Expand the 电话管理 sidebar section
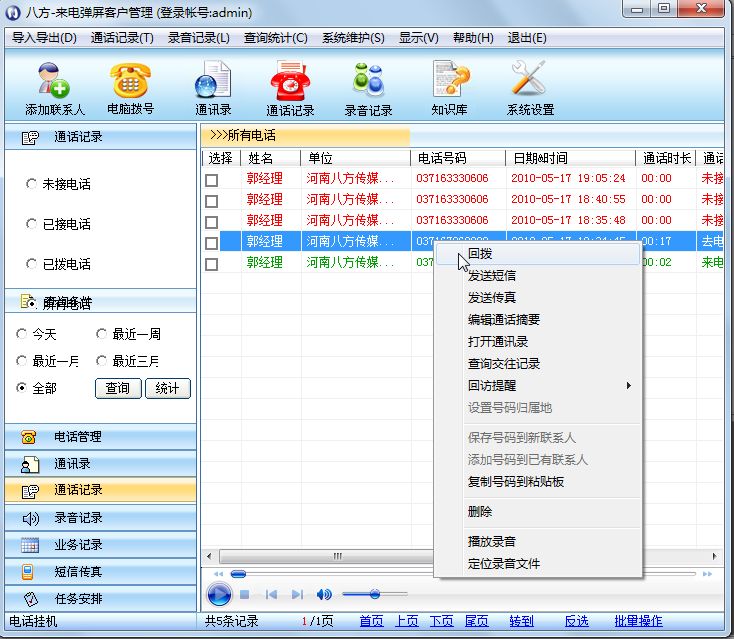Screen dimensions: 734x639 coord(77,437)
